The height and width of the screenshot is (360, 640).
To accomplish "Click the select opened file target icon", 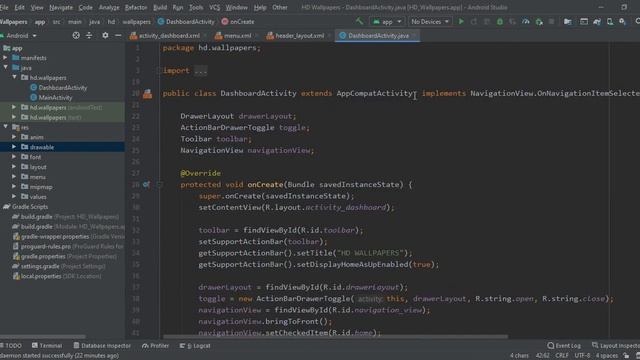I will pyautogui.click(x=76, y=36).
